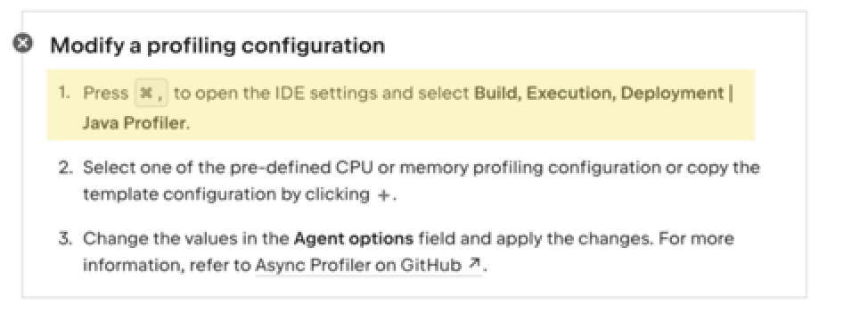Click the plus icon in step 2
Screen dimensions: 868x330
click(x=383, y=196)
